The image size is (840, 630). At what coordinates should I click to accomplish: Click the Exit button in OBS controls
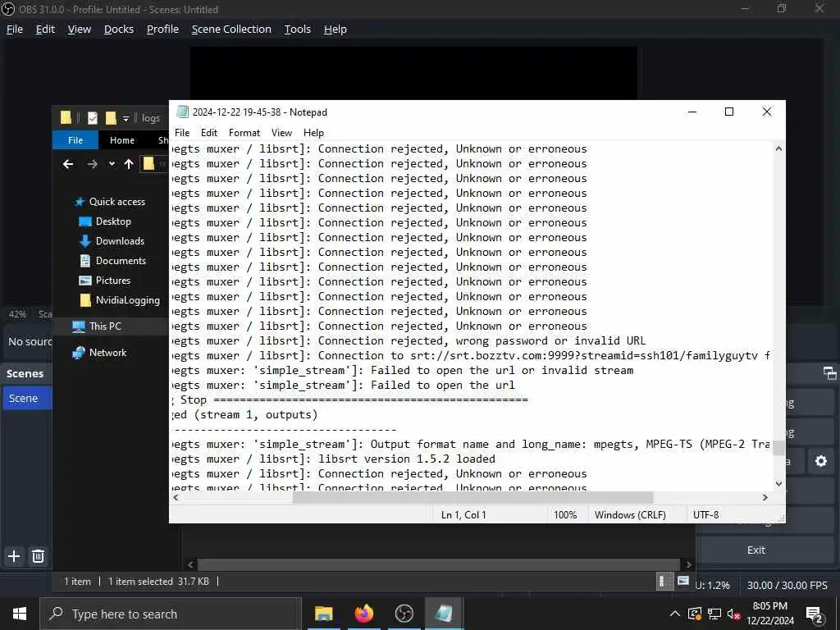tap(756, 550)
